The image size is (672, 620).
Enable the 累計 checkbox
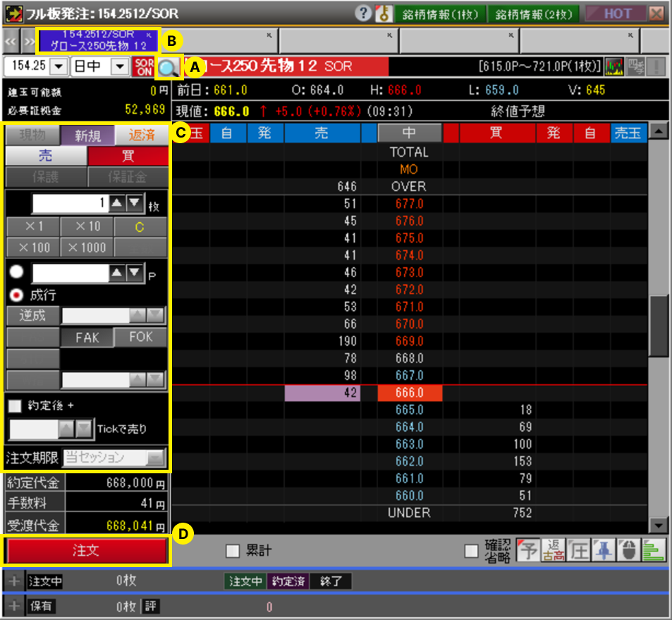coord(232,551)
